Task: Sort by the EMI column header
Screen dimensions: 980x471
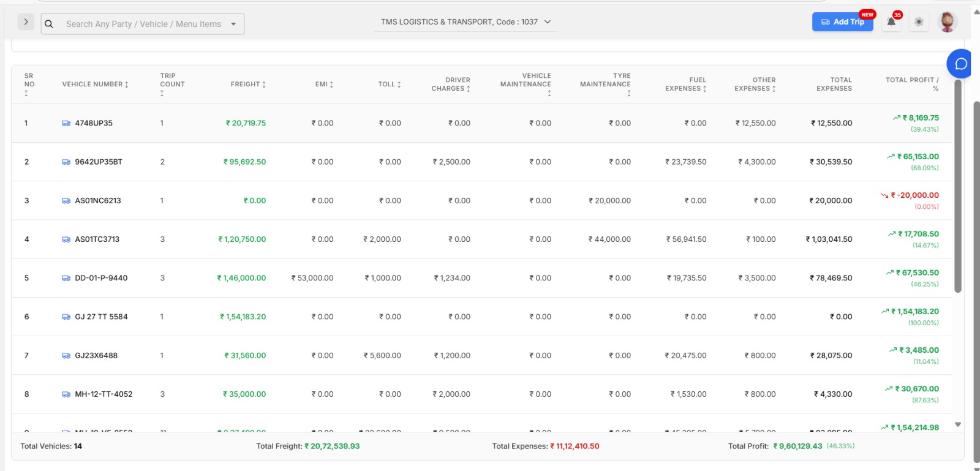Action: click(x=324, y=85)
